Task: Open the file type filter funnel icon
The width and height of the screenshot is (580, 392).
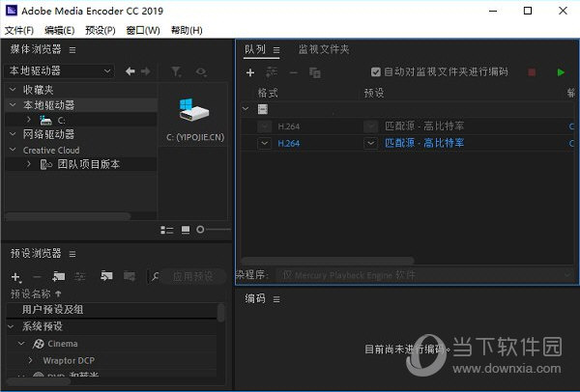Action: point(176,71)
